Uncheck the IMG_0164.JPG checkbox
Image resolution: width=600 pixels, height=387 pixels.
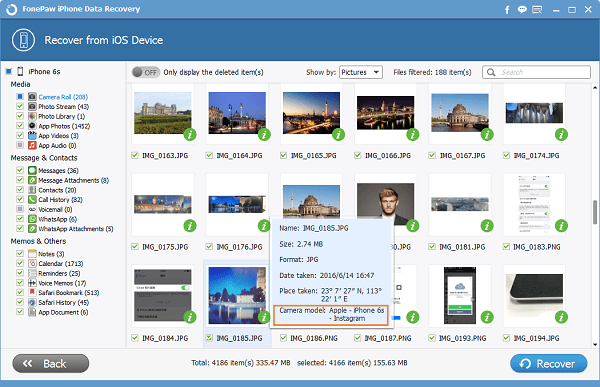(209, 155)
